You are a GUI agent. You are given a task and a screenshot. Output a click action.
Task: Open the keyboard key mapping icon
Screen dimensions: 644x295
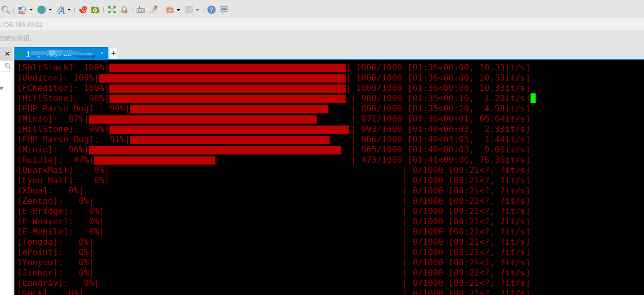click(x=141, y=10)
